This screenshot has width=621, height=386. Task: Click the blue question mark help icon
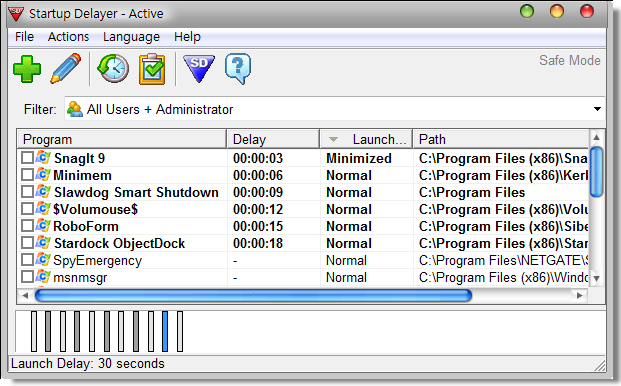point(238,69)
